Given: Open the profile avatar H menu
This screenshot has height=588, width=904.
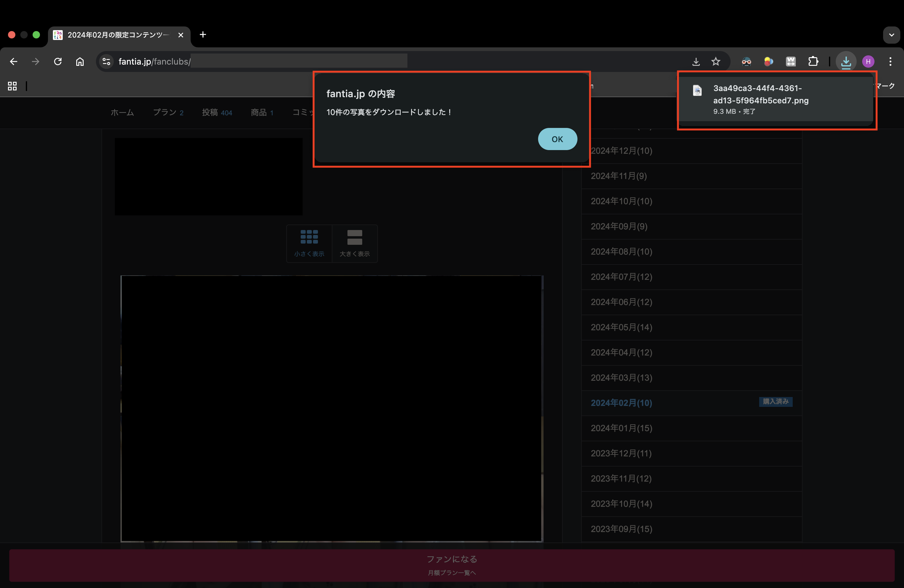Looking at the screenshot, I should tap(868, 62).
